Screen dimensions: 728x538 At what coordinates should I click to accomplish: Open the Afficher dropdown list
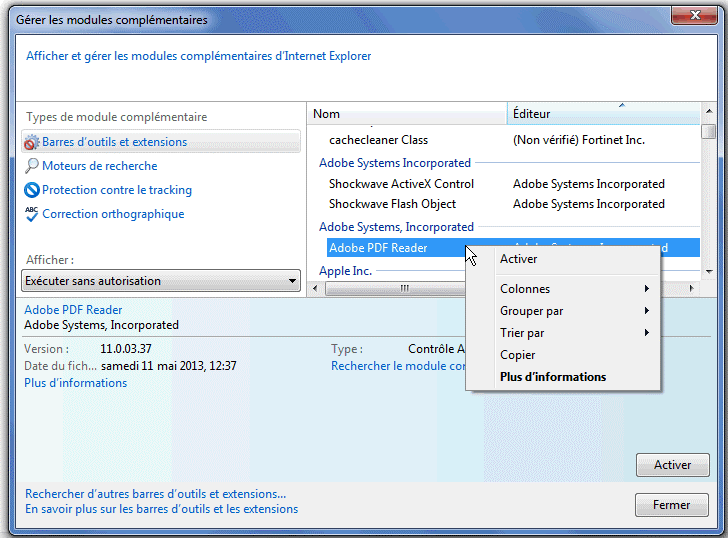tap(161, 281)
